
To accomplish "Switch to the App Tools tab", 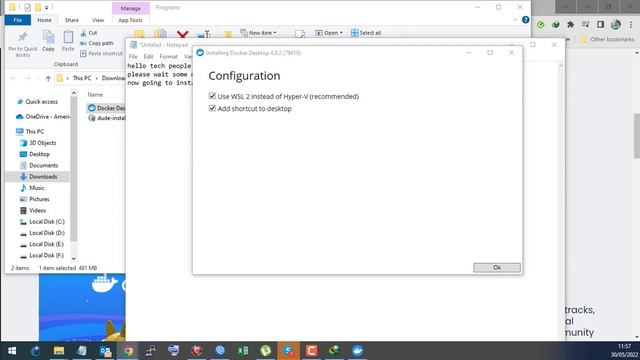I will (x=130, y=20).
